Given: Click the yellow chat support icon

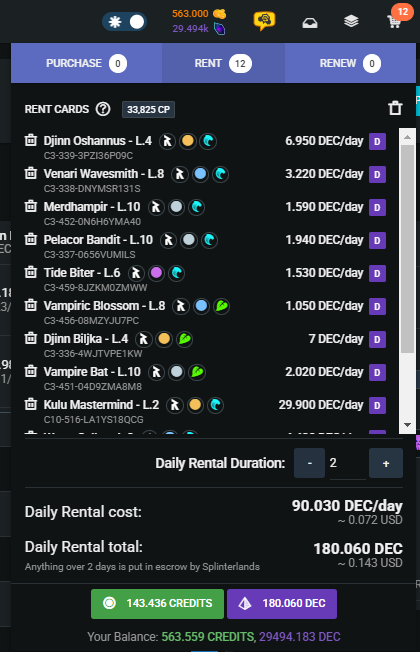Looking at the screenshot, I should [x=264, y=20].
